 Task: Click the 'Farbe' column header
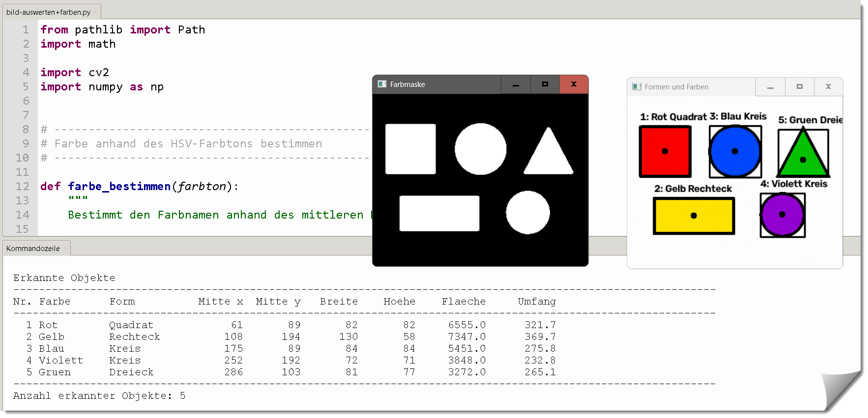[x=55, y=302]
